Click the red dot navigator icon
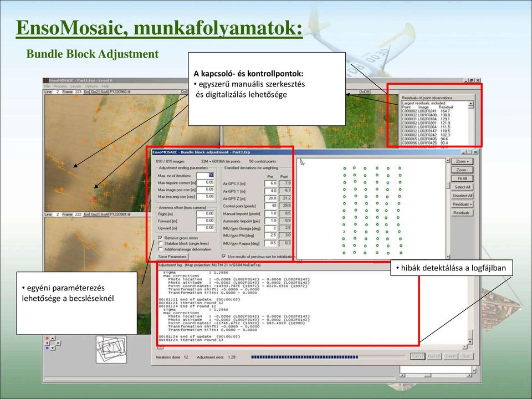The width and height of the screenshot is (532, 399). pos(47,338)
